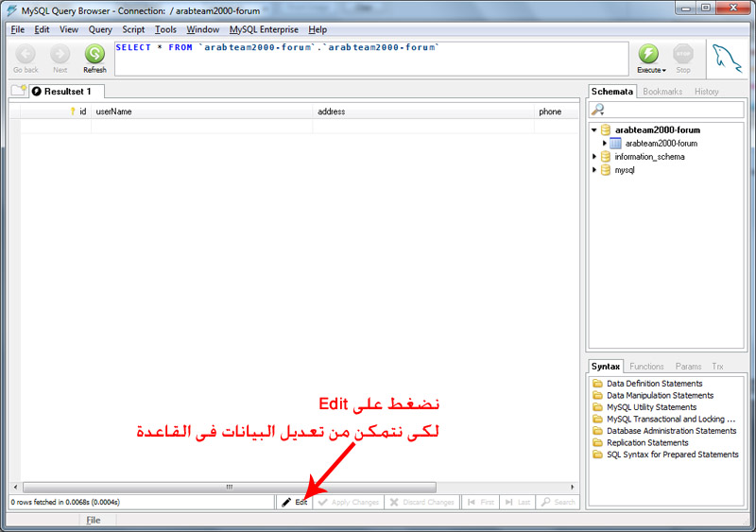Click the userName column header
Viewport: 756px width, 532px height.
coord(113,112)
